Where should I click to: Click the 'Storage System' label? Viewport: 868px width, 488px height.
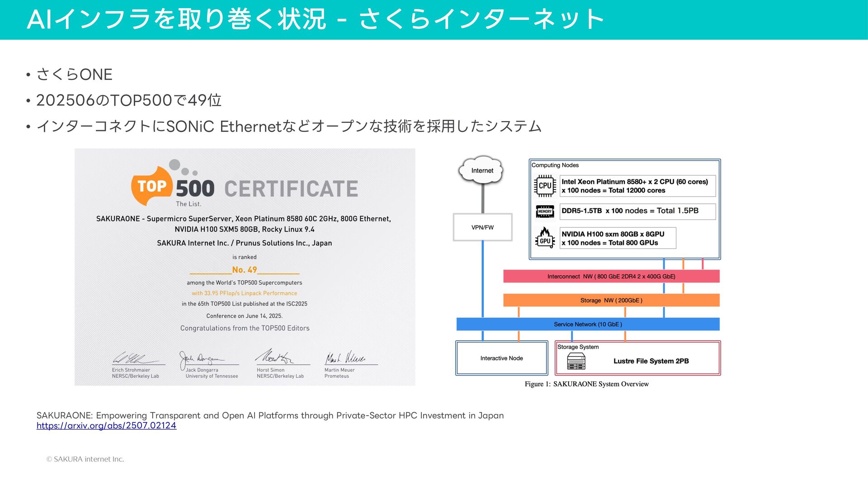coord(578,347)
